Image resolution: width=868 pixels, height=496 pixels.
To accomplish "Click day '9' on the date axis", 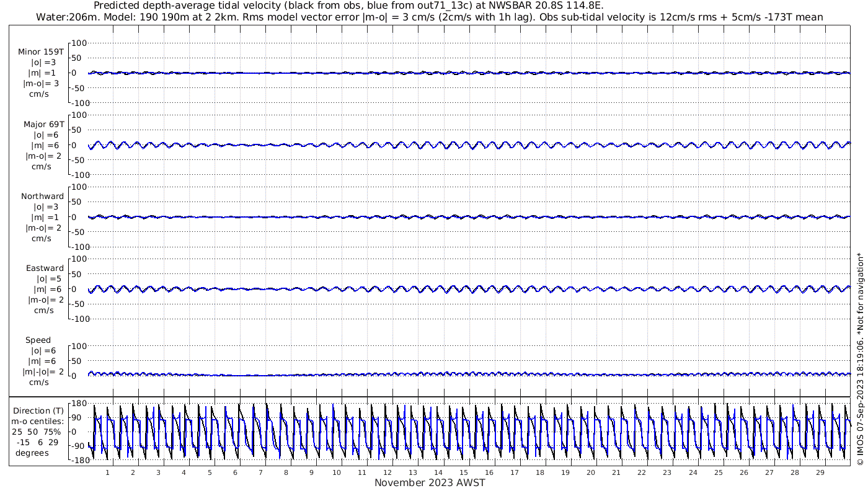I will [x=311, y=472].
